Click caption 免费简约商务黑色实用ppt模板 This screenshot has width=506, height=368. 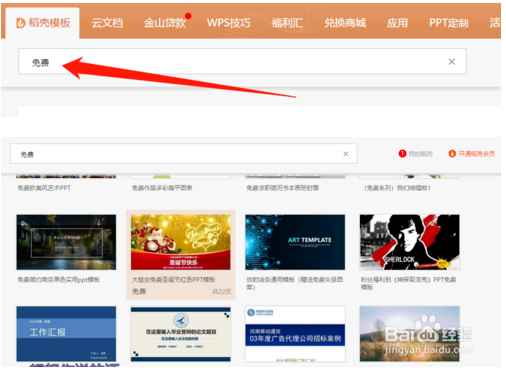59,280
